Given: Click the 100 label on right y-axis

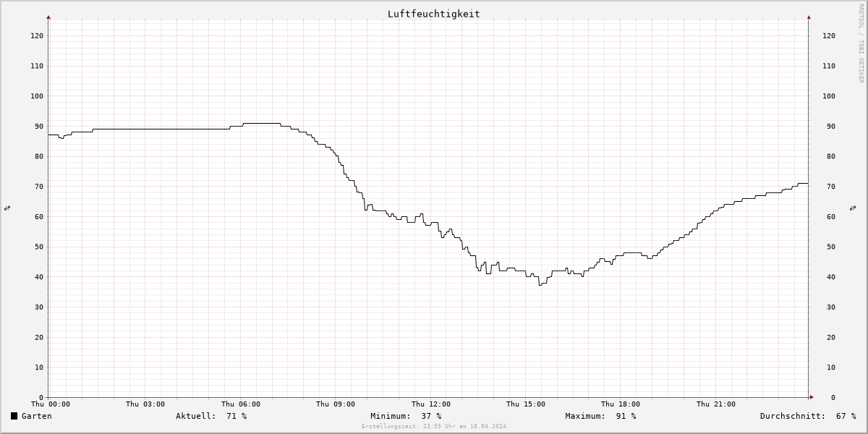Looking at the screenshot, I should [829, 96].
